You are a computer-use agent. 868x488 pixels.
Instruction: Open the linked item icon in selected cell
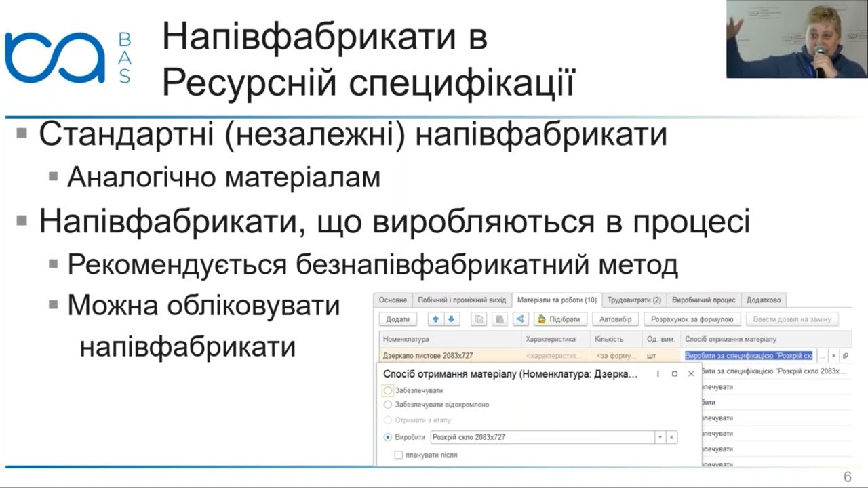click(846, 356)
